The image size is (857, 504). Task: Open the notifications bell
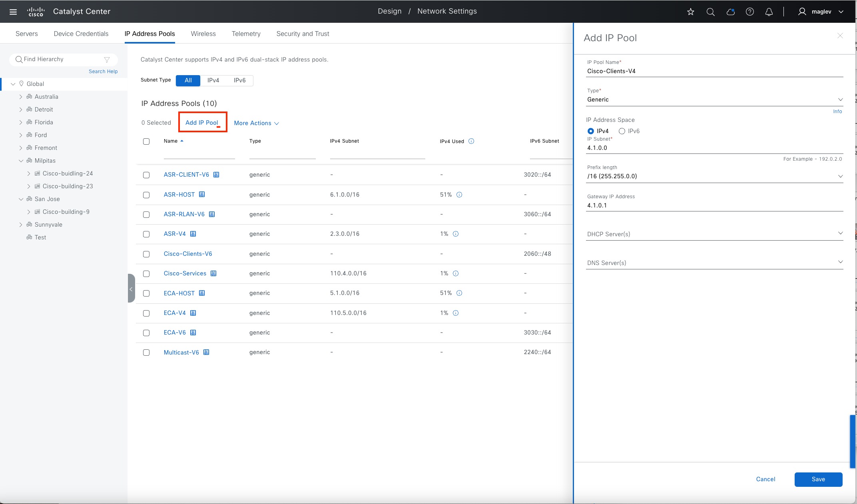click(769, 12)
